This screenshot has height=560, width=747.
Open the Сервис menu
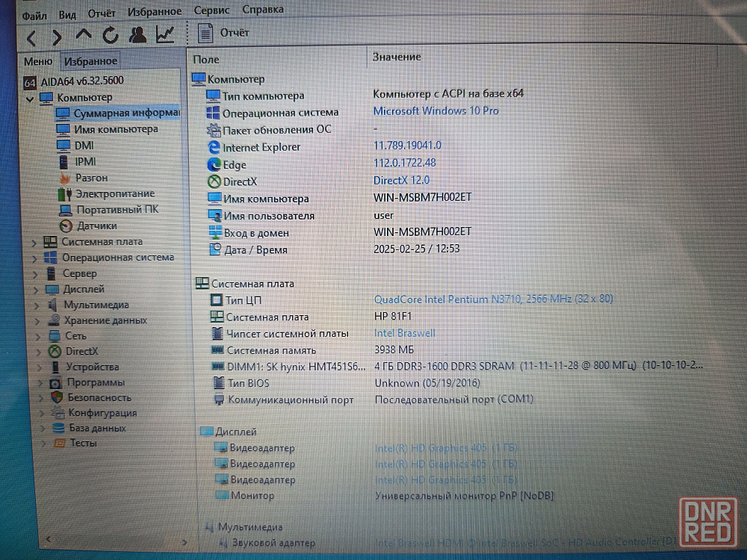211,10
